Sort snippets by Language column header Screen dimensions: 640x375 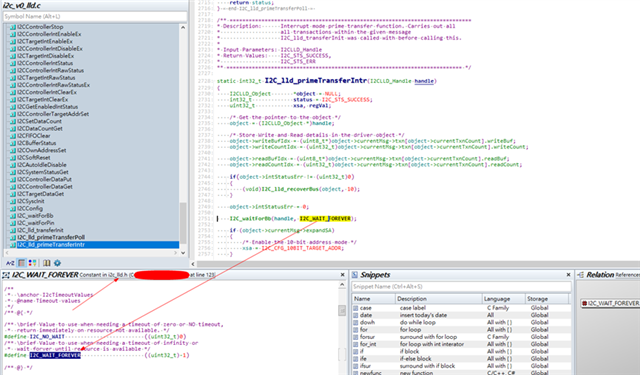pyautogui.click(x=503, y=299)
